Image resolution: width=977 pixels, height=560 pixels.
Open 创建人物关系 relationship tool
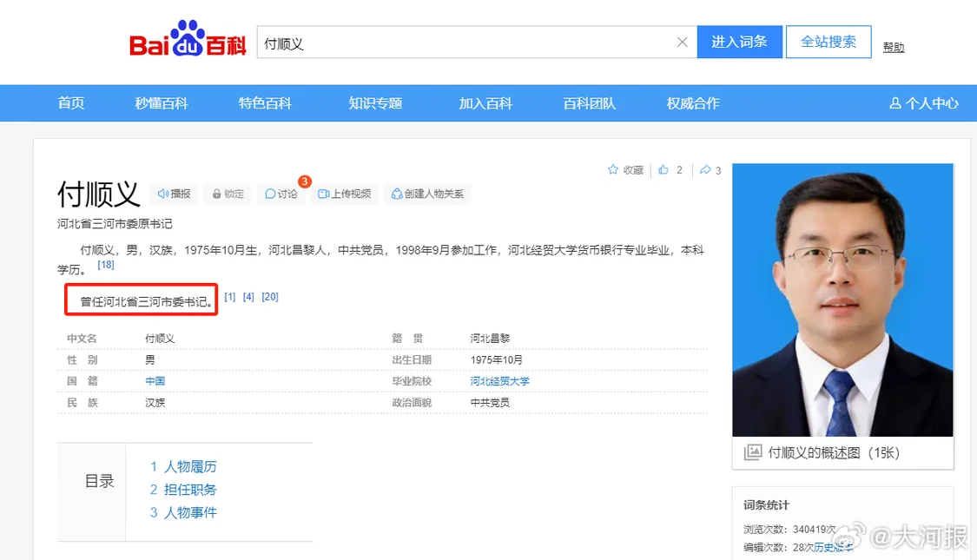[397, 194]
